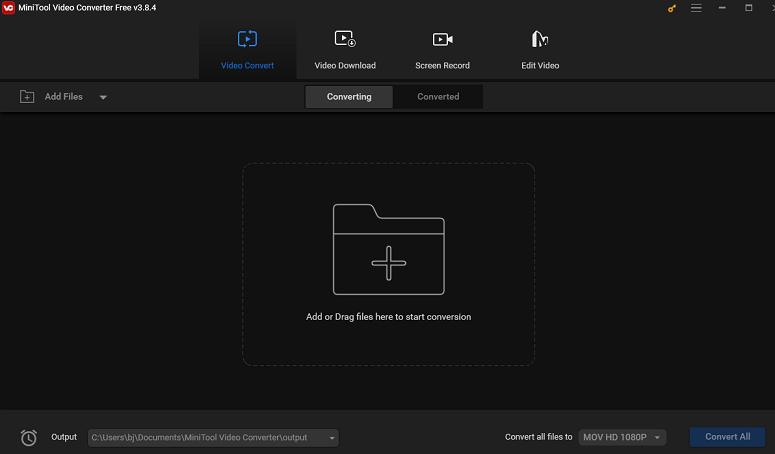Screen dimensions: 775x454
Task: Click the Output label
Action: click(64, 437)
